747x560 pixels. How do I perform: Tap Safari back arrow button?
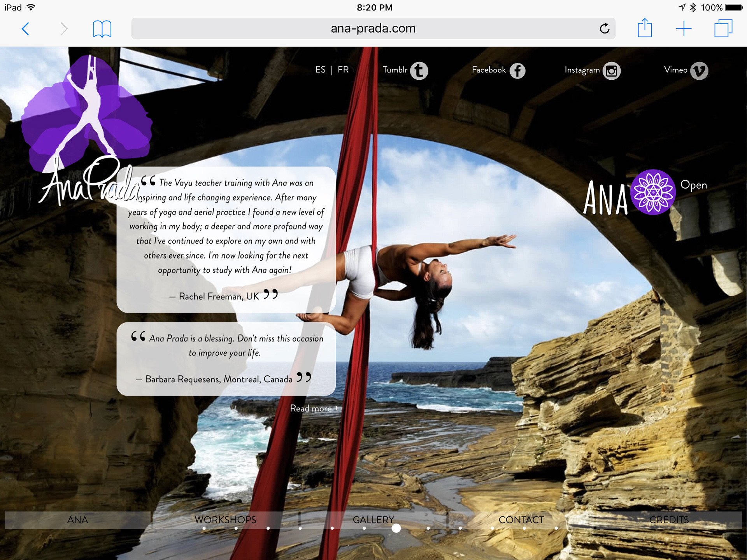point(26,29)
